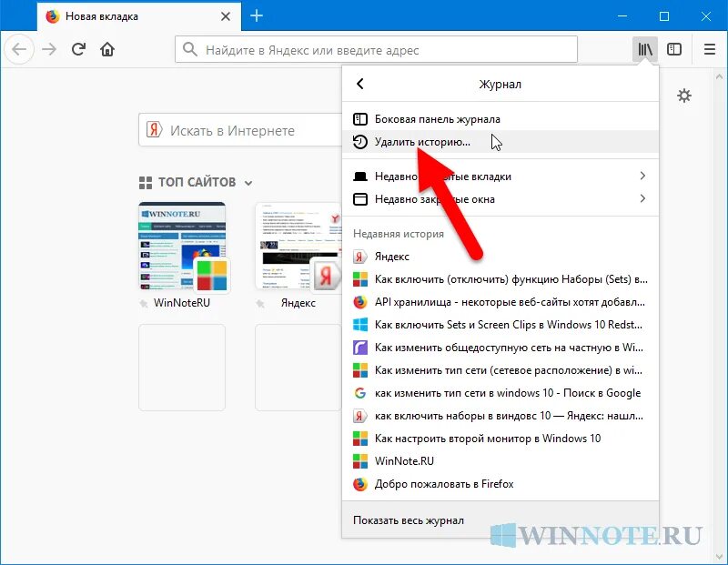Viewport: 728px width, 565px height.
Task: Open Недавно закрытые вкладки submenu
Action: pyautogui.click(x=500, y=176)
